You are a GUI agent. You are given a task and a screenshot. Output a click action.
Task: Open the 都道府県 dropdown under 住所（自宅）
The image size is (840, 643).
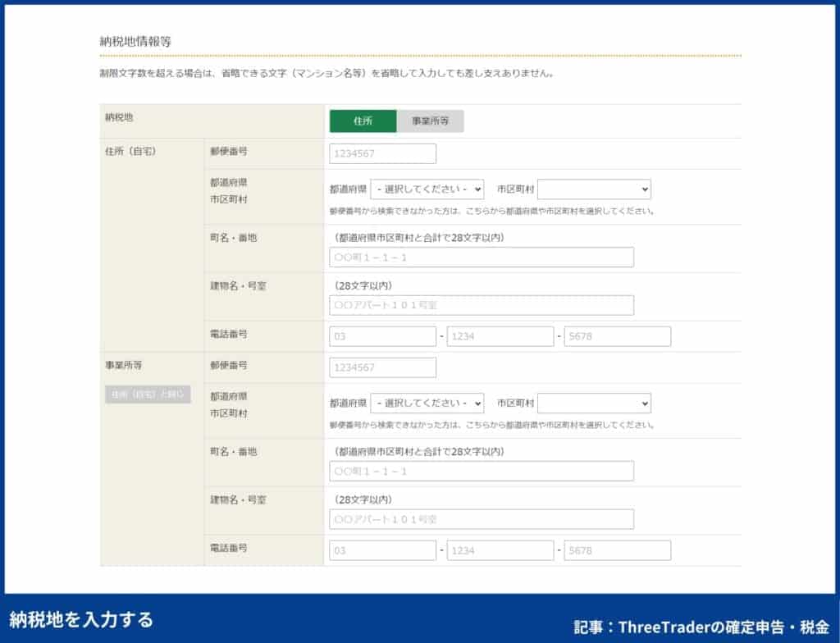tap(427, 189)
